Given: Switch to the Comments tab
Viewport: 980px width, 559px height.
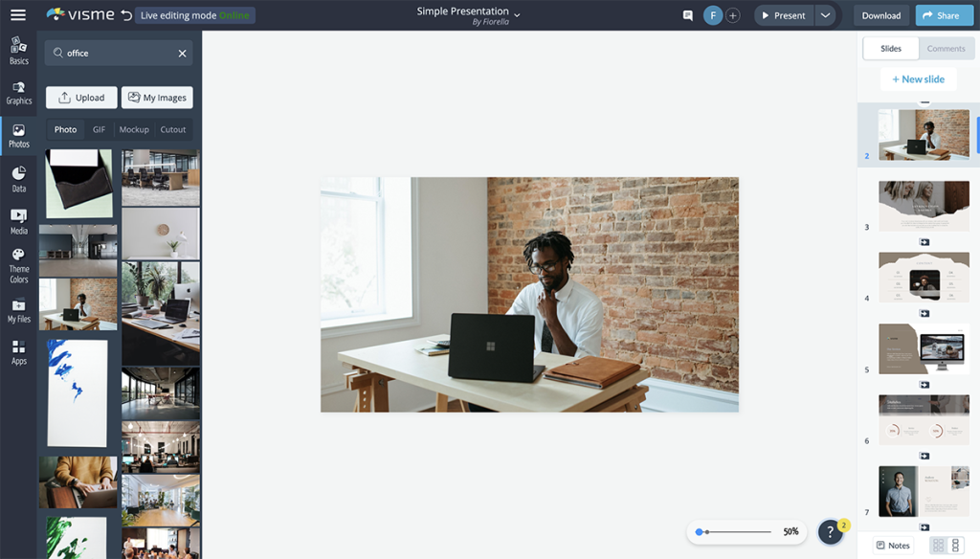Looking at the screenshot, I should pos(945,46).
